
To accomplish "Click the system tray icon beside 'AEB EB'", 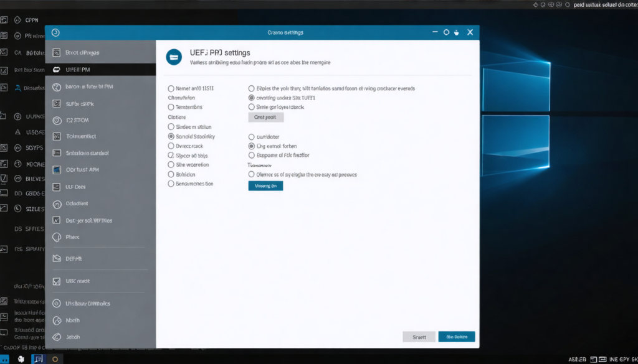I will pyautogui.click(x=594, y=360).
